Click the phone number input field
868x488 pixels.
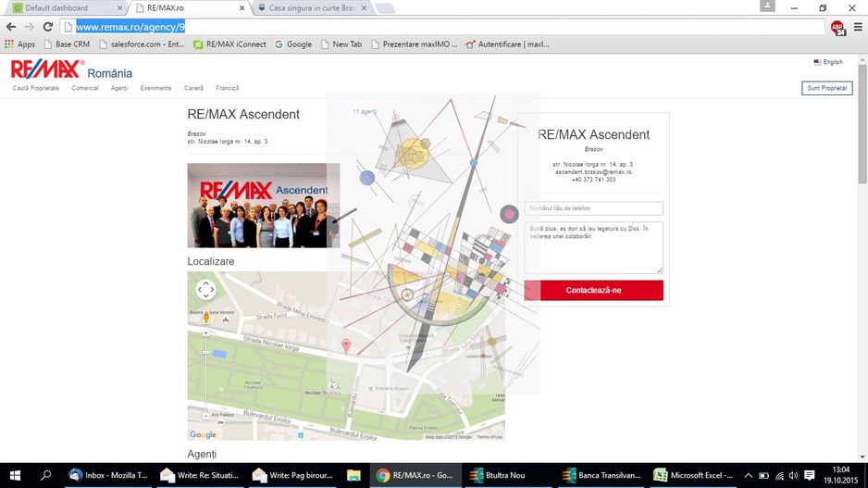593,208
